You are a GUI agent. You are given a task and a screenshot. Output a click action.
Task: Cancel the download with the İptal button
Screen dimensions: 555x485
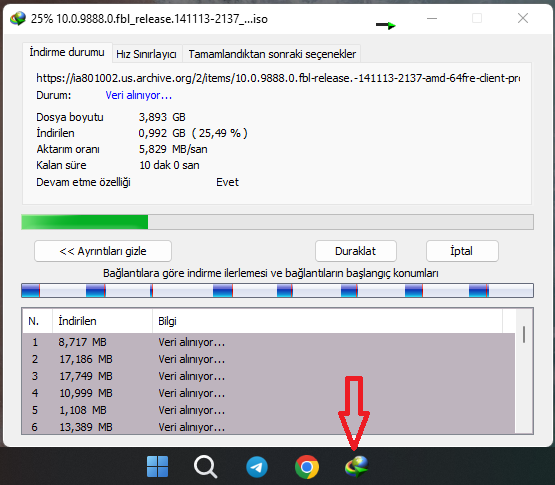point(462,251)
